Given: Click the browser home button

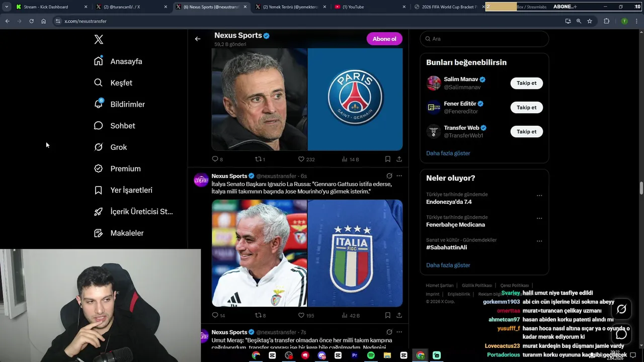Looking at the screenshot, I should coord(43,21).
